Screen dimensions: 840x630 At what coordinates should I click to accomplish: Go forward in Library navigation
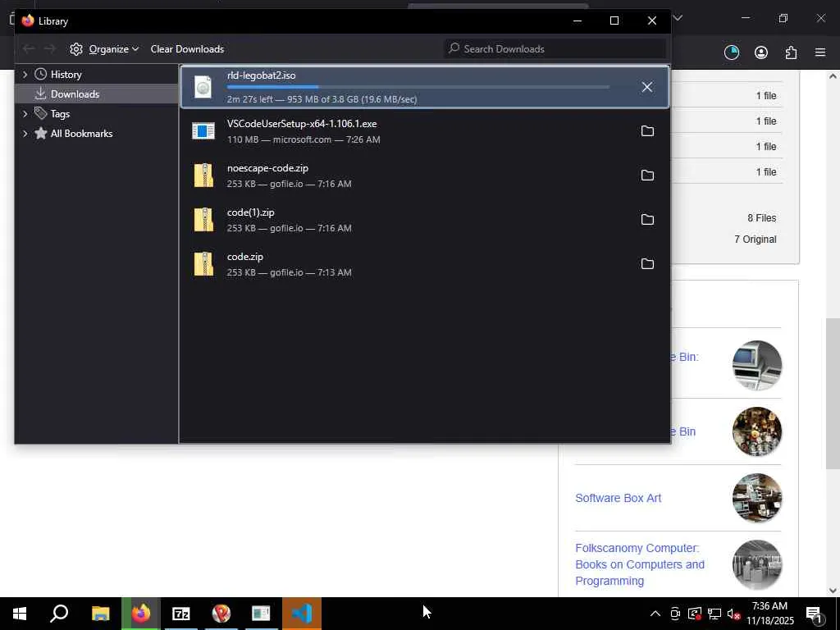tap(49, 48)
